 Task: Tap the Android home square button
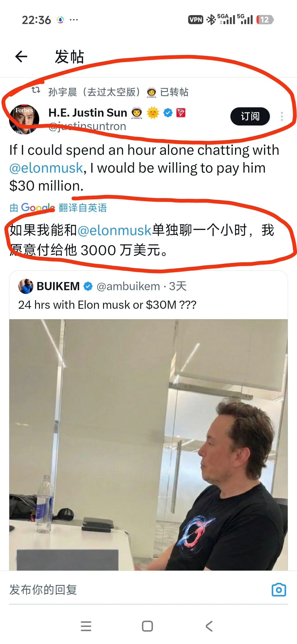coord(147,626)
